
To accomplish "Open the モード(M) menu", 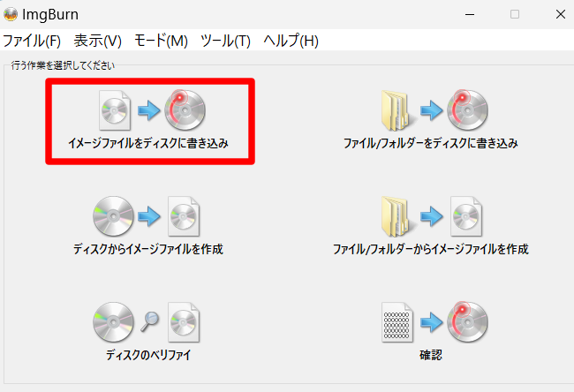I will tap(161, 41).
